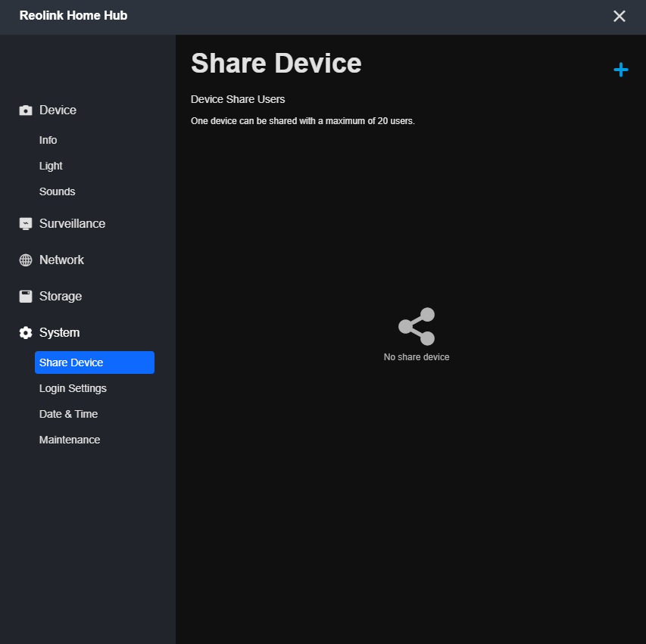Open the Sounds settings page
Image resolution: width=646 pixels, height=644 pixels.
(x=57, y=191)
